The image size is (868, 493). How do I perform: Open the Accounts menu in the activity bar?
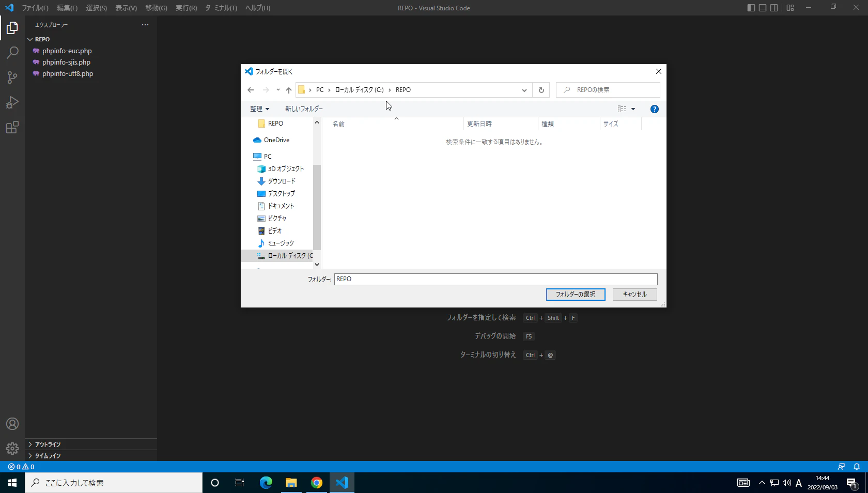click(x=12, y=424)
